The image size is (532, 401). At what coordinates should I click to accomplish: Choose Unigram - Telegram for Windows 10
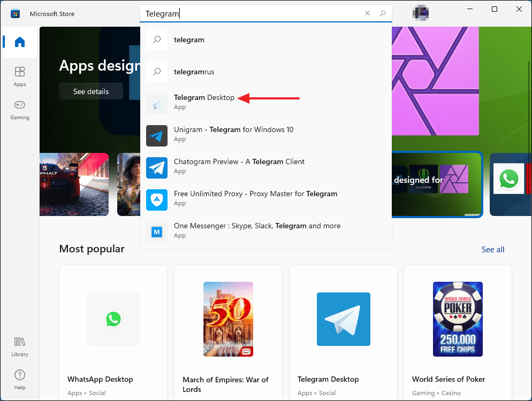266,136
